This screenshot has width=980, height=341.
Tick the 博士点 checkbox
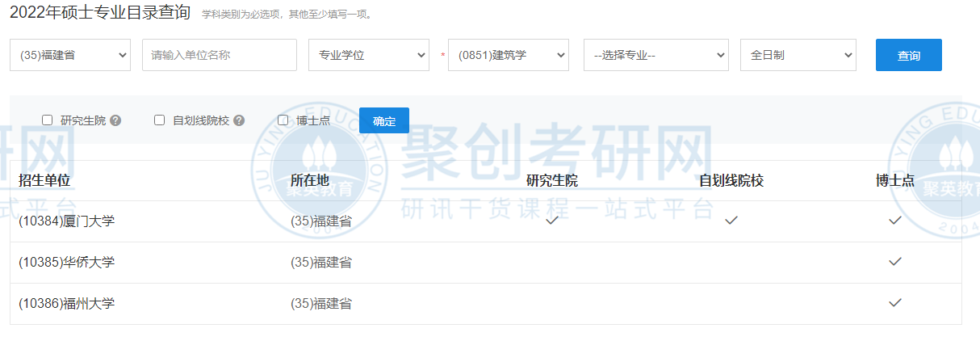283,120
